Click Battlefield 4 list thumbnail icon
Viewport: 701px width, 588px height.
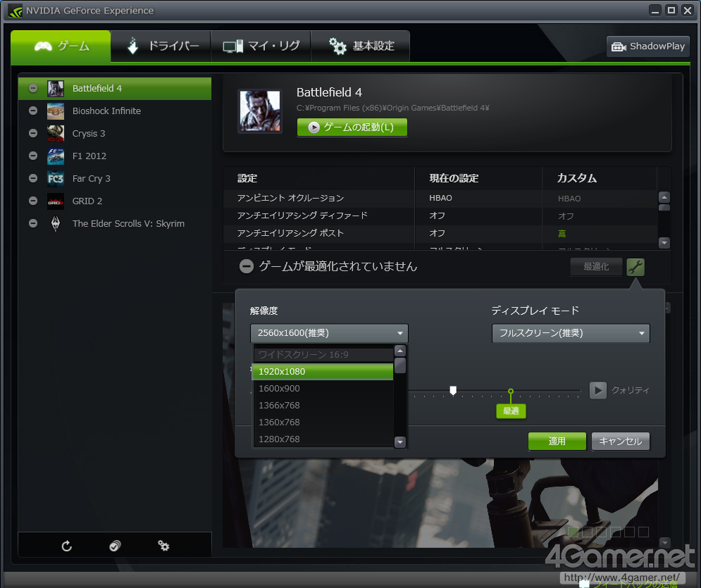coord(56,89)
